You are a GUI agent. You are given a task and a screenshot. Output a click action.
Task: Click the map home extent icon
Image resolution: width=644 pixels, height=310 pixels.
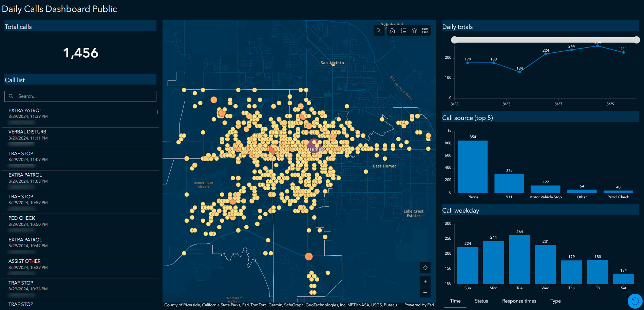click(x=393, y=31)
